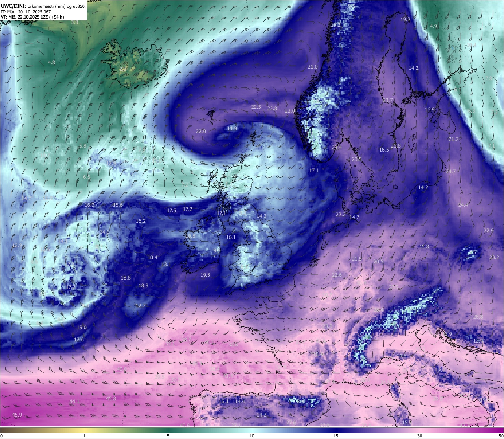Click the 17.2 value label

click(x=187, y=209)
